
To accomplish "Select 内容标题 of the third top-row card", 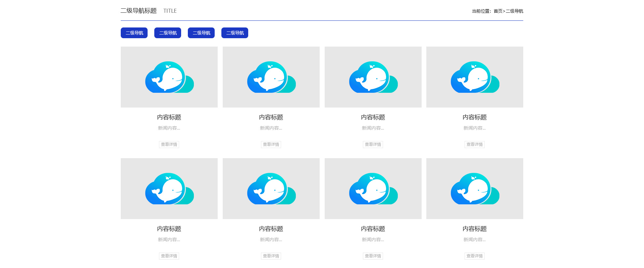I will [x=373, y=117].
